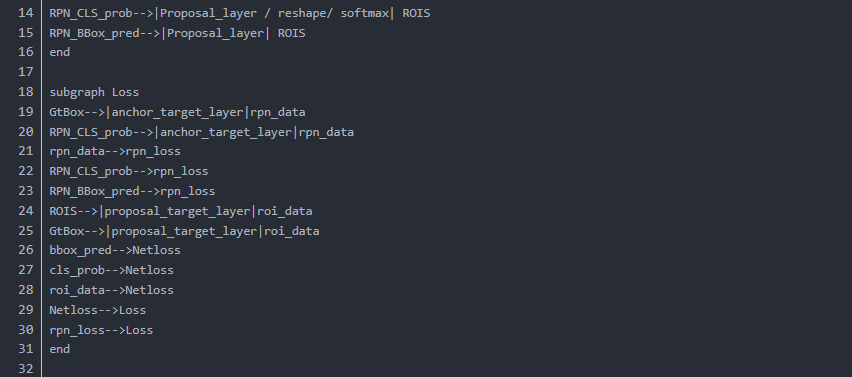The height and width of the screenshot is (377, 852).
Task: Click the 'ROIS' text on line 15
Action: [x=292, y=33]
